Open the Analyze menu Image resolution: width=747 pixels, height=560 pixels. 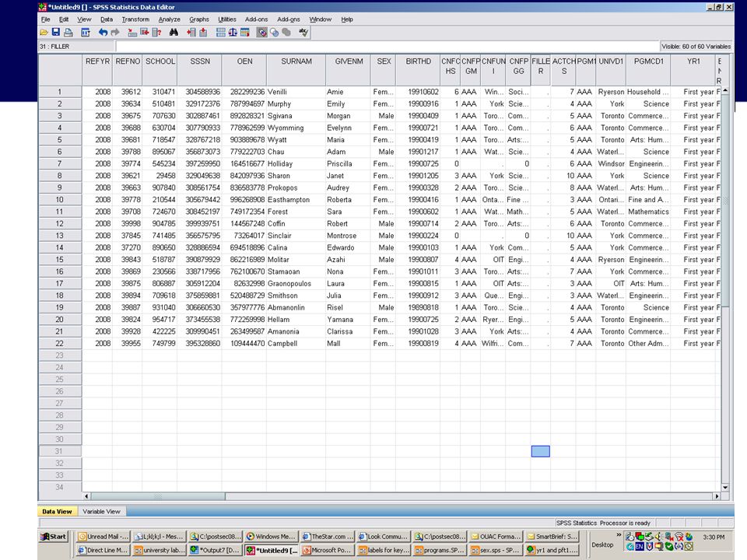[169, 19]
